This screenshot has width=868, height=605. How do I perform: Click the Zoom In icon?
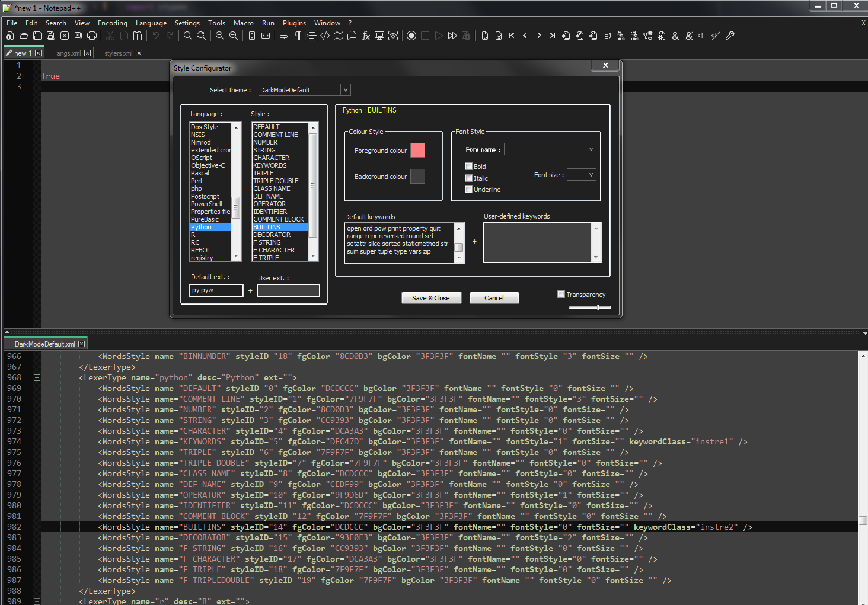[219, 36]
